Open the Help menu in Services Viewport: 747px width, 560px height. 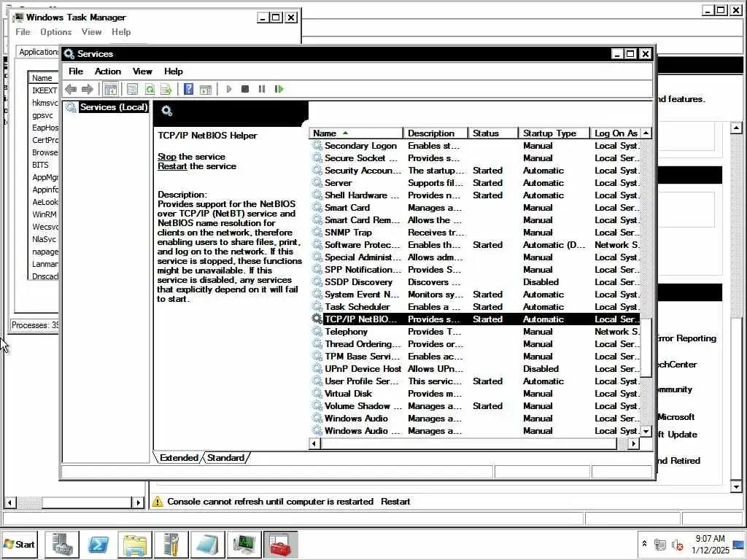click(x=174, y=71)
